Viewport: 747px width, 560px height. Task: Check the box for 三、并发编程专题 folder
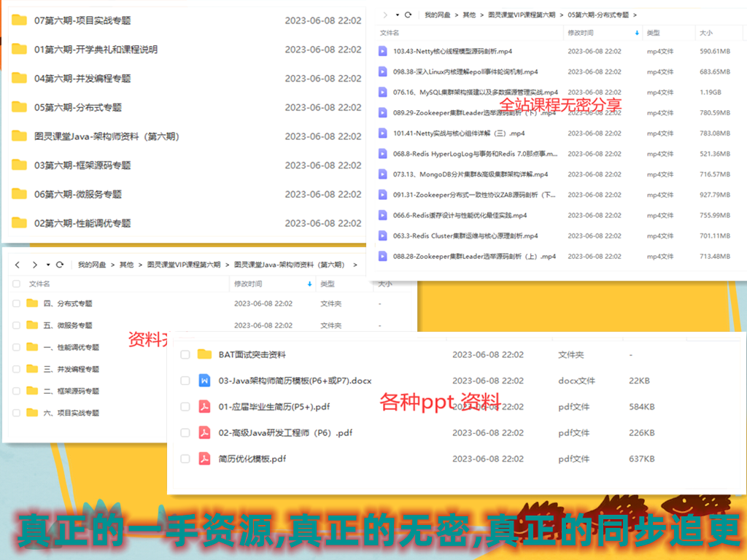pos(16,369)
